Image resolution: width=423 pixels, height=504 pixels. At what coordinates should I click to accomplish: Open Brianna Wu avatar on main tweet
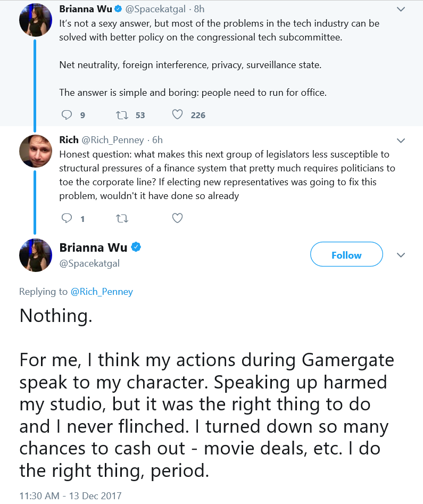[x=35, y=255]
